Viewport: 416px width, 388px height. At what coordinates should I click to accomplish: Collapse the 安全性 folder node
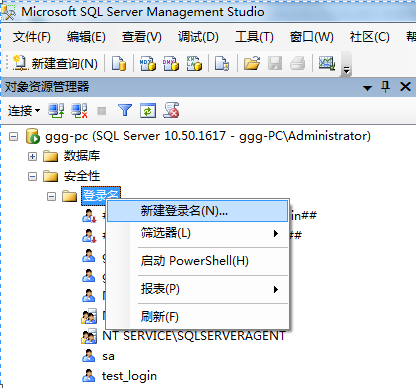32,176
